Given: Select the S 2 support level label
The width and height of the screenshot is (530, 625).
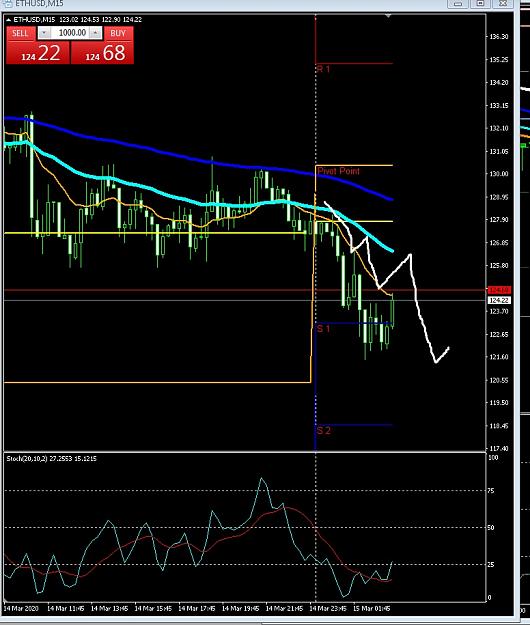Looking at the screenshot, I should click(x=324, y=430).
